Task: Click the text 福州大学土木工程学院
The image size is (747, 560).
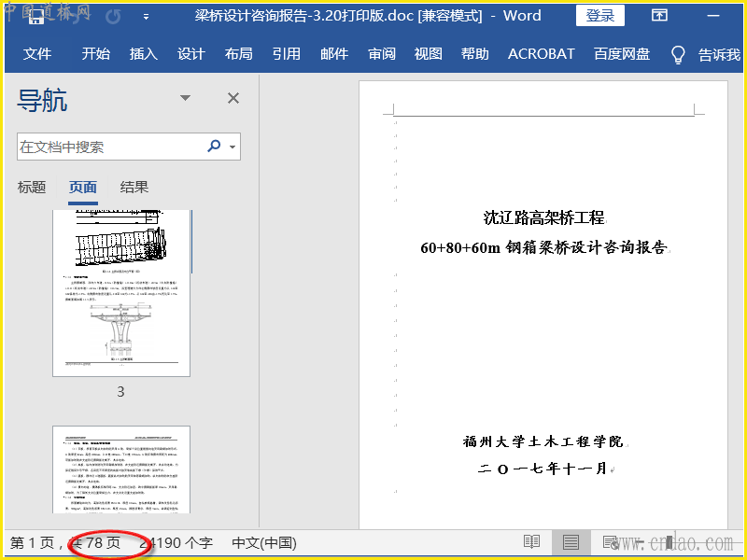Action: coord(543,441)
